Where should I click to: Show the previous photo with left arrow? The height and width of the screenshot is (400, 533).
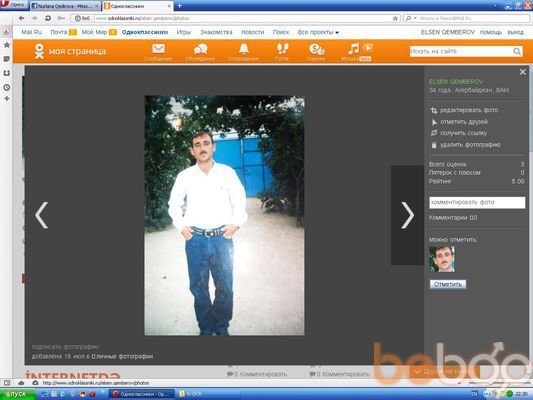point(41,215)
